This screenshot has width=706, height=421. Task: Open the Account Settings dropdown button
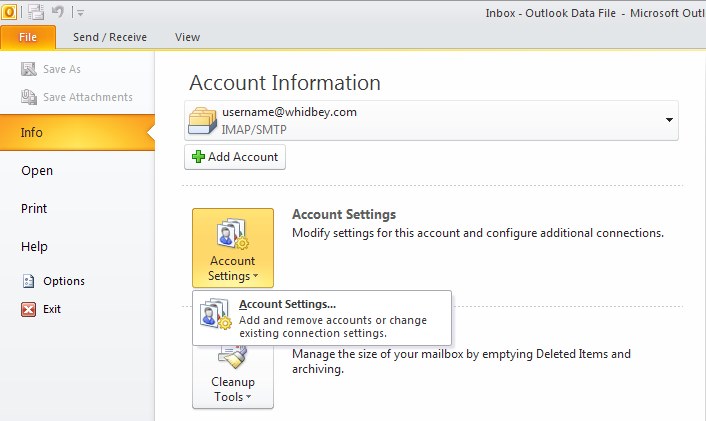pyautogui.click(x=233, y=248)
